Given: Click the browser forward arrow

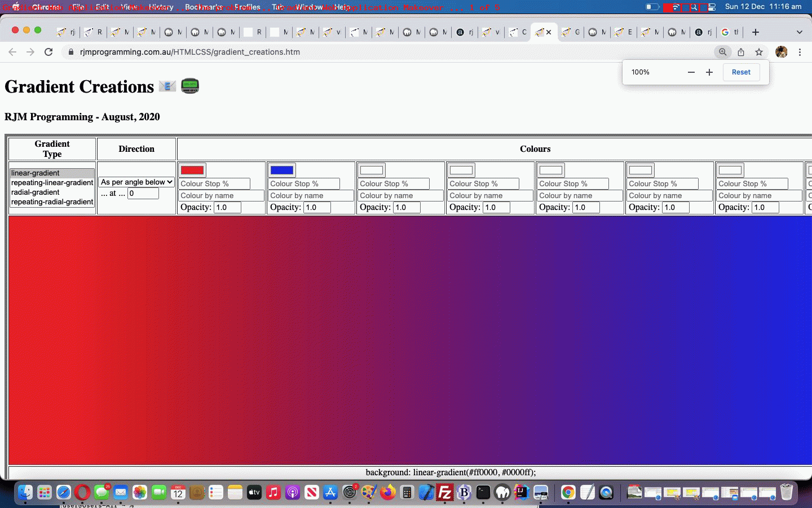Looking at the screenshot, I should 30,52.
